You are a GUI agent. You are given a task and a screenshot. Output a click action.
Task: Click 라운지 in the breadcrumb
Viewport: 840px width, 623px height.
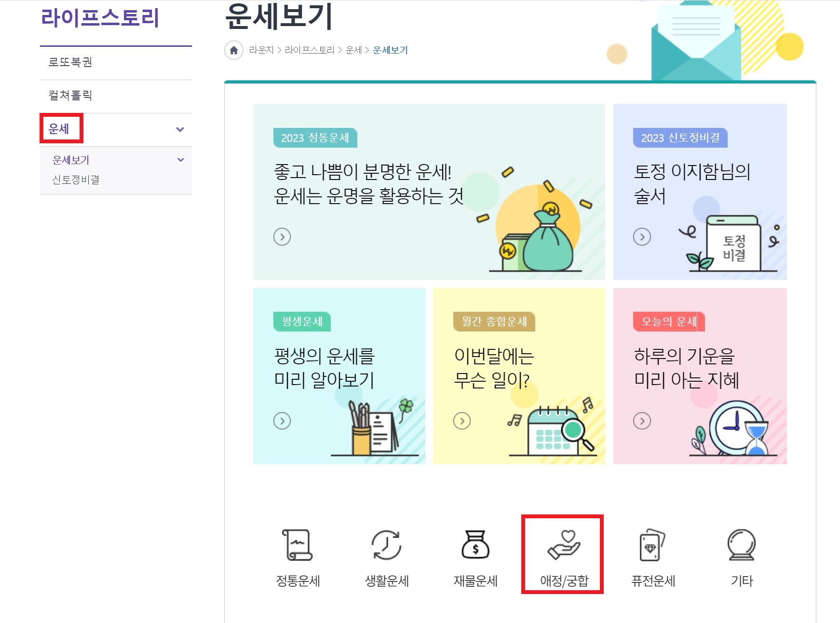[261, 50]
